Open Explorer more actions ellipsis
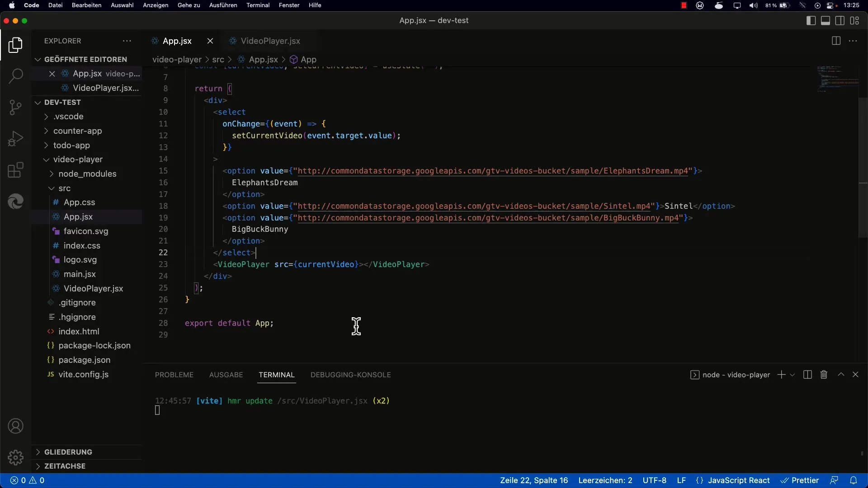Image resolution: width=868 pixels, height=488 pixels. click(127, 41)
